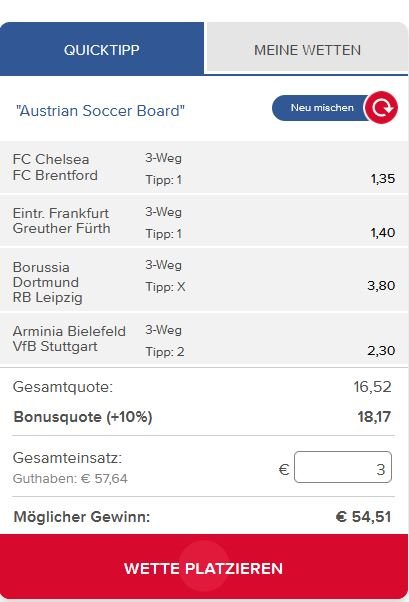Click the 1,35 odds for Chelsea match

point(383,179)
